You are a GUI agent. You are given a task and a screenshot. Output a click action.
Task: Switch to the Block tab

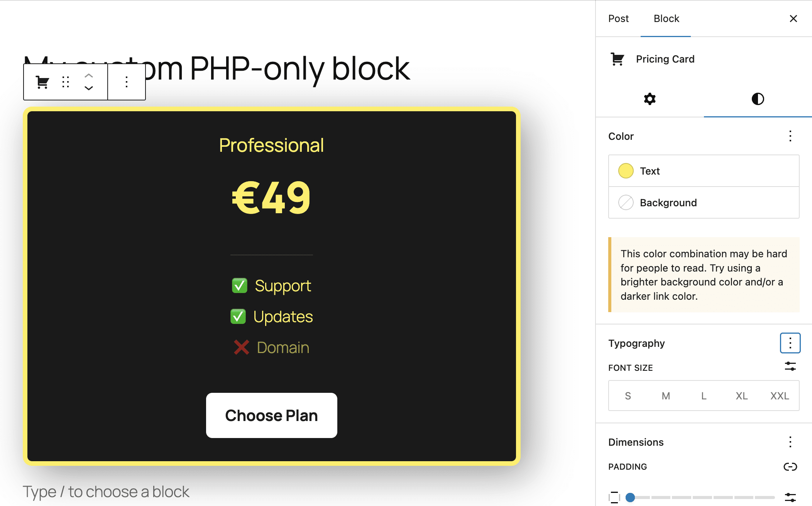[666, 18]
